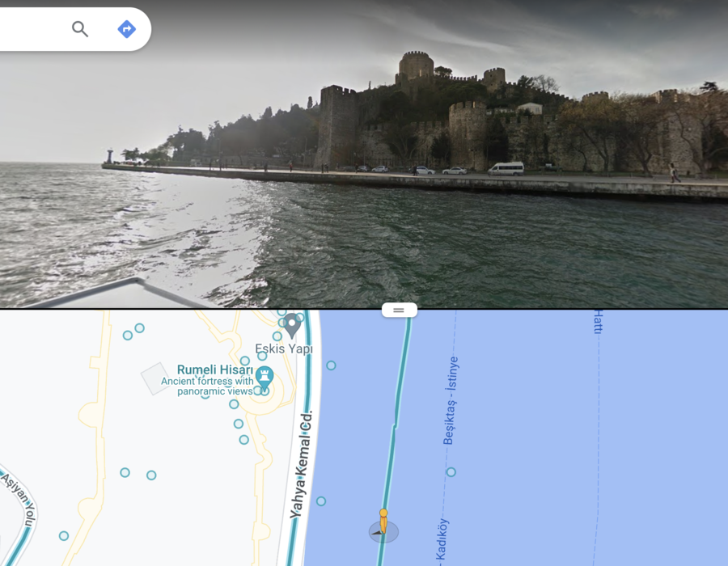Select the gray pin near Eskis Yapı
This screenshot has height=566, width=728.
[x=292, y=325]
